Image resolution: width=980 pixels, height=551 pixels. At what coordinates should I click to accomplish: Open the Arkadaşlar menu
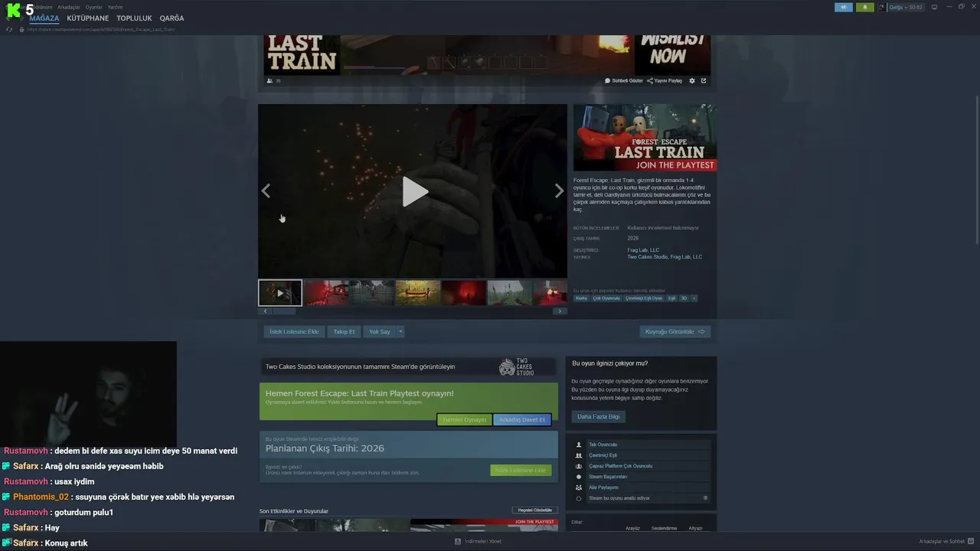69,7
